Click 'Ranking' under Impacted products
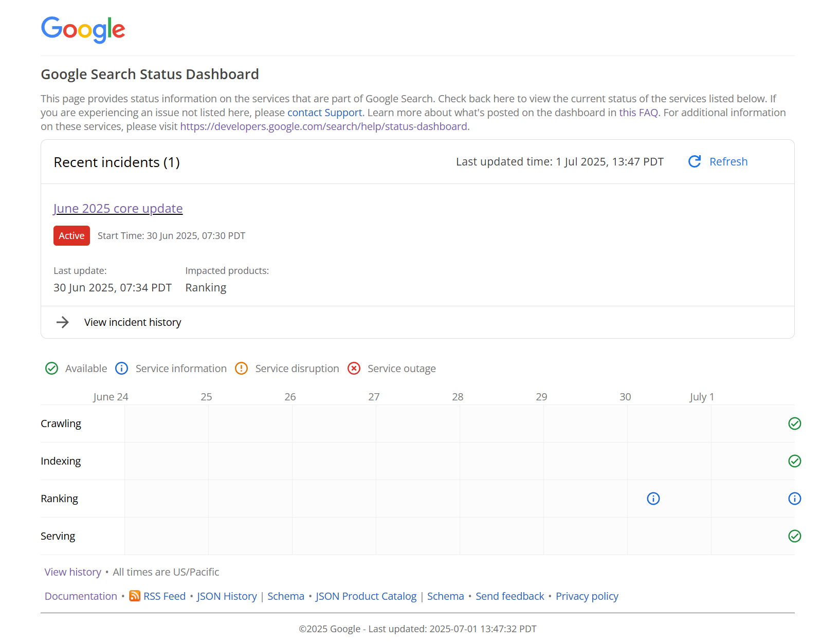The image size is (839, 644). point(206,288)
